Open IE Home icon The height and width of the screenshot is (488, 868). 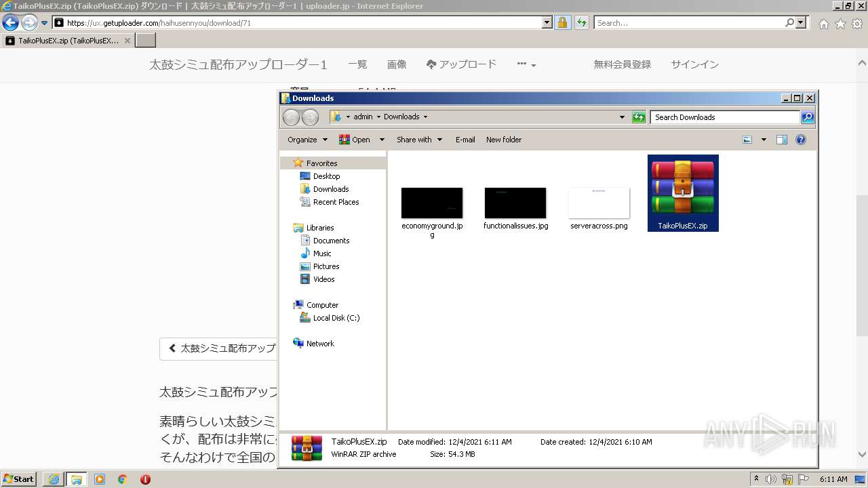coord(823,24)
